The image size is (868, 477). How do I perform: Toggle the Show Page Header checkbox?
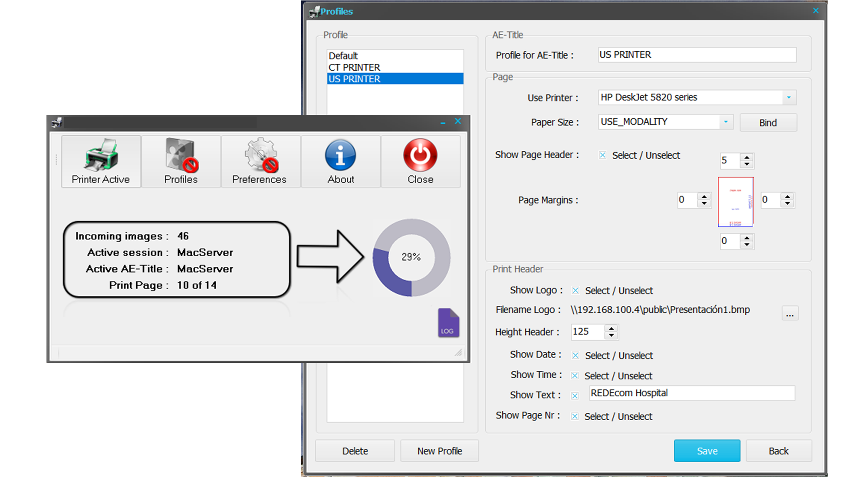click(602, 155)
